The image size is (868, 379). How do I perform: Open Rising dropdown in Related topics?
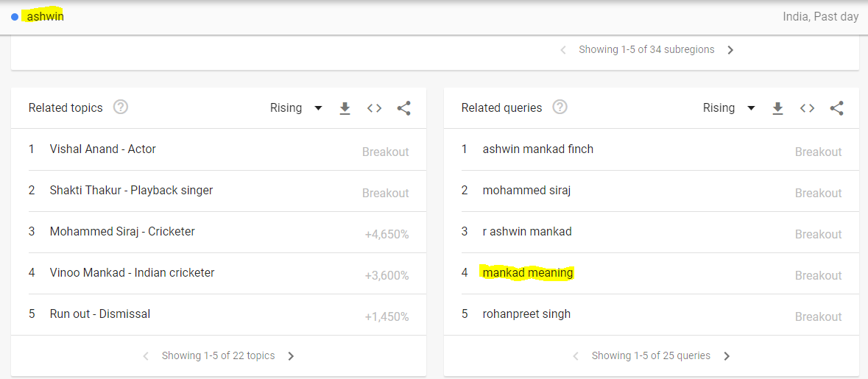pyautogui.click(x=296, y=108)
